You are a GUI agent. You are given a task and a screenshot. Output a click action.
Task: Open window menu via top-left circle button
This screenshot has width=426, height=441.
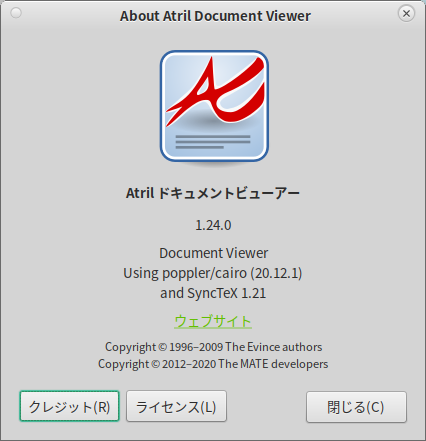[x=16, y=13]
